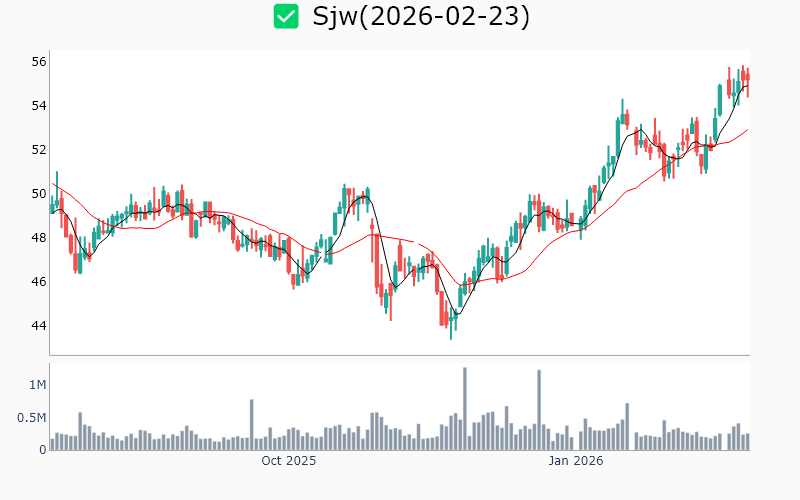Viewport: 800px width, 500px height.
Task: Click the 56 price axis label
Action: pyautogui.click(x=38, y=61)
